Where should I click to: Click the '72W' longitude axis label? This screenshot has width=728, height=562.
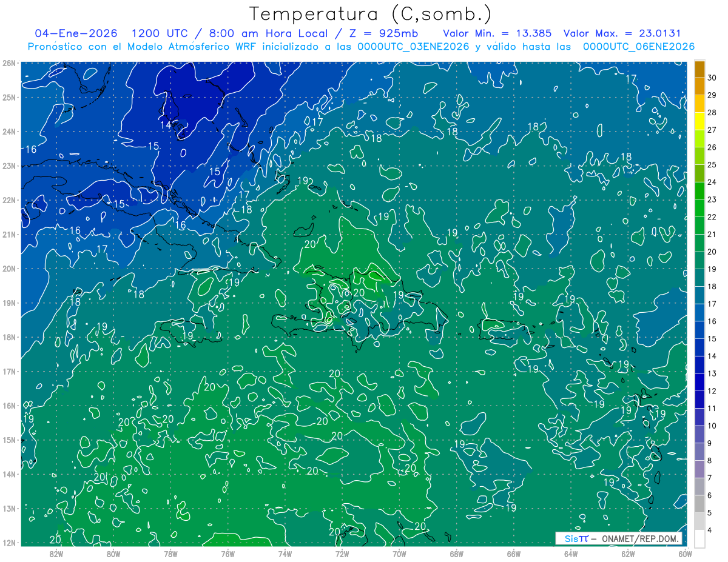(x=342, y=554)
